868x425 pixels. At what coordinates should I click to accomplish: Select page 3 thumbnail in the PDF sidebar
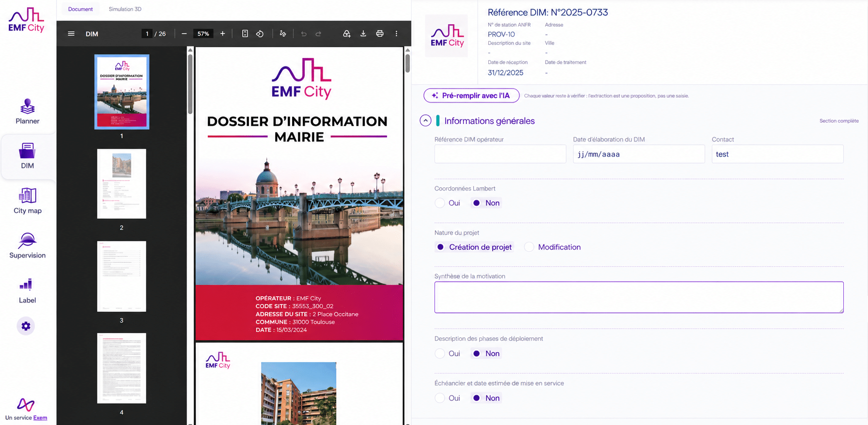(122, 276)
